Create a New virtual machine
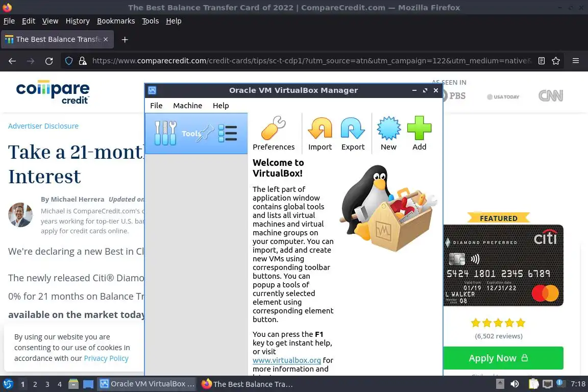The height and width of the screenshot is (392, 588). click(388, 133)
